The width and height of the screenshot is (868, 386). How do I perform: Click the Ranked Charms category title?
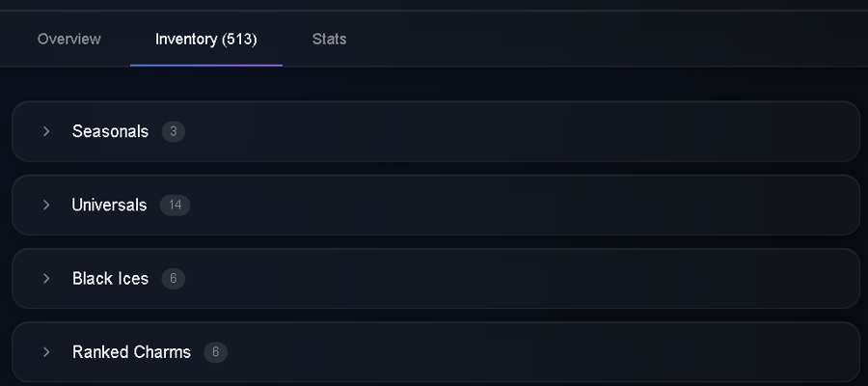click(131, 352)
